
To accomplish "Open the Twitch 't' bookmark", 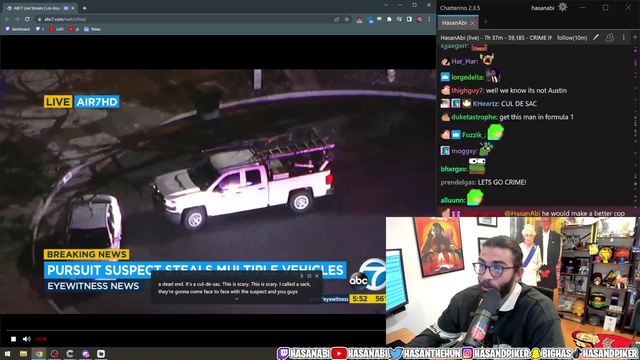I will pyautogui.click(x=40, y=29).
